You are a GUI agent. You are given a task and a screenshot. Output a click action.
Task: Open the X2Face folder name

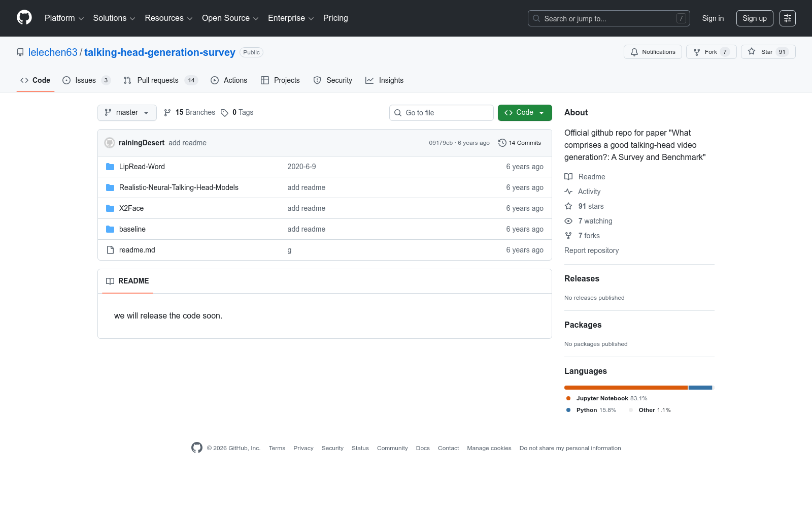pos(131,208)
